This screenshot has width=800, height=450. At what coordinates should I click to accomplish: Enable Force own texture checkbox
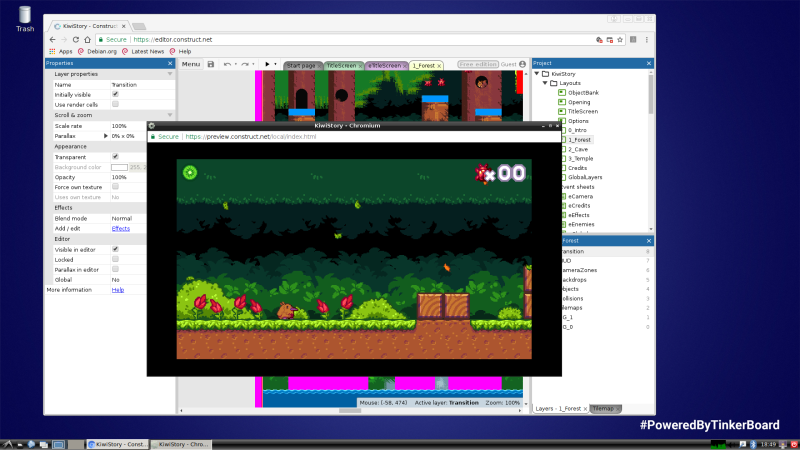point(115,187)
